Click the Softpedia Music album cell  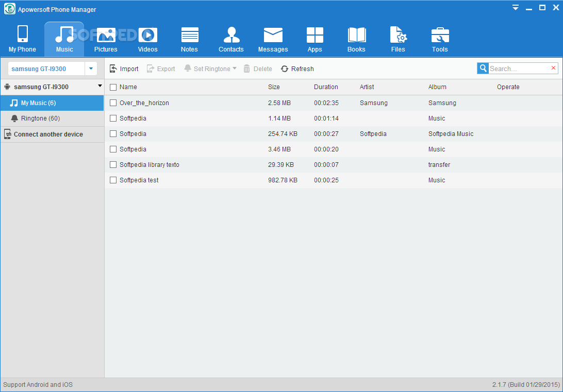coord(451,134)
